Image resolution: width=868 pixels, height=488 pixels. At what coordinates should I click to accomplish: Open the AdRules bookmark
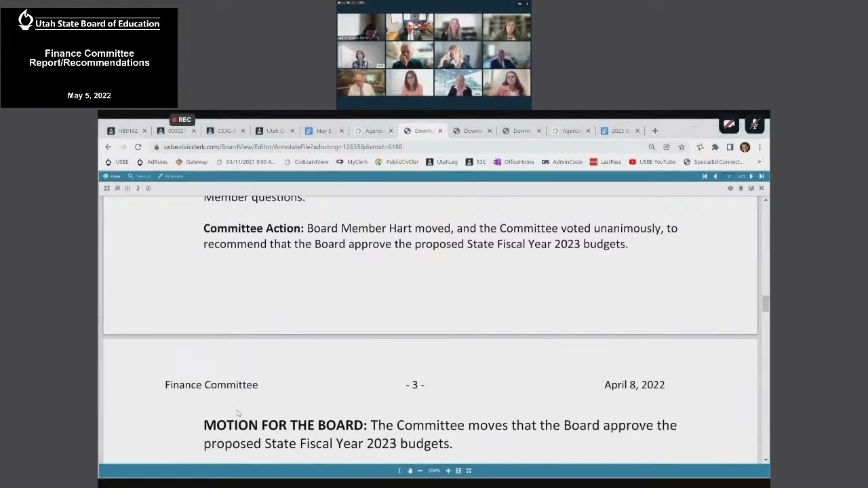[x=152, y=162]
